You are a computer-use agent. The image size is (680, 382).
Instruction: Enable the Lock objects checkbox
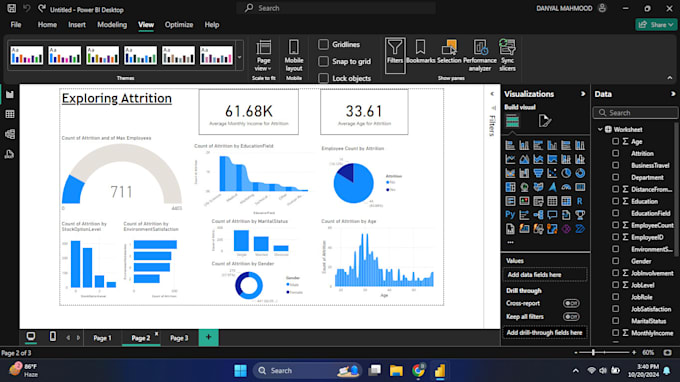click(324, 78)
